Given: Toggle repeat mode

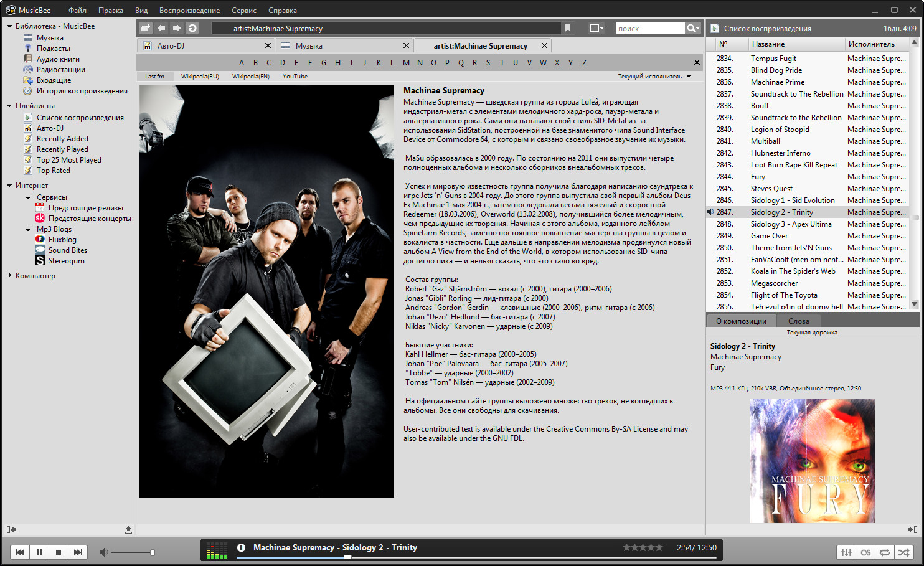Looking at the screenshot, I should click(x=884, y=552).
